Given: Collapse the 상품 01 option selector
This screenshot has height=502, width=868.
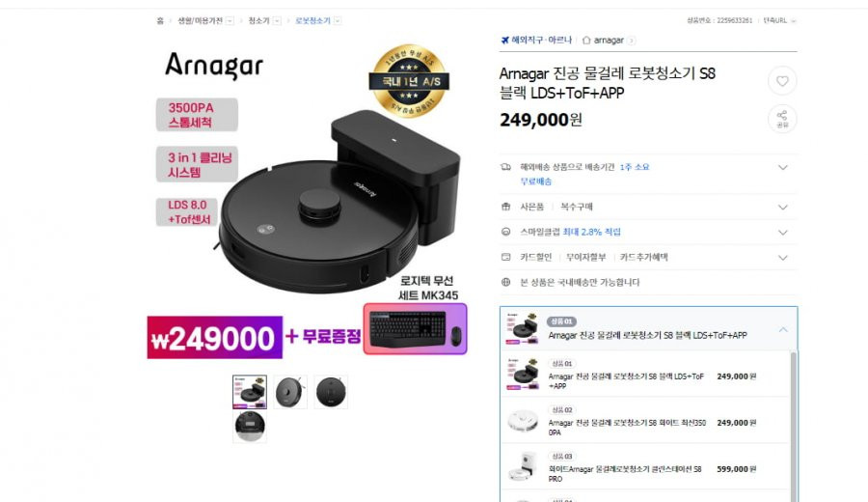Looking at the screenshot, I should 783,330.
